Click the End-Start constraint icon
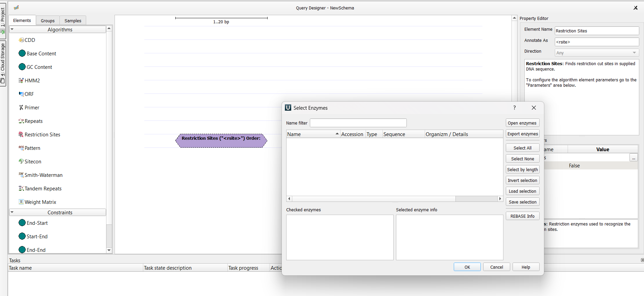The image size is (644, 296). coord(22,223)
